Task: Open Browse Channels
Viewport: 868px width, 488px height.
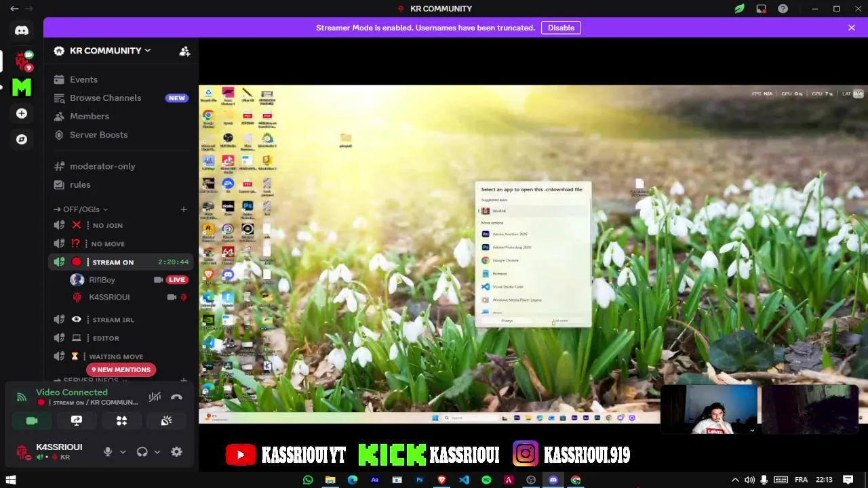Action: point(121,98)
